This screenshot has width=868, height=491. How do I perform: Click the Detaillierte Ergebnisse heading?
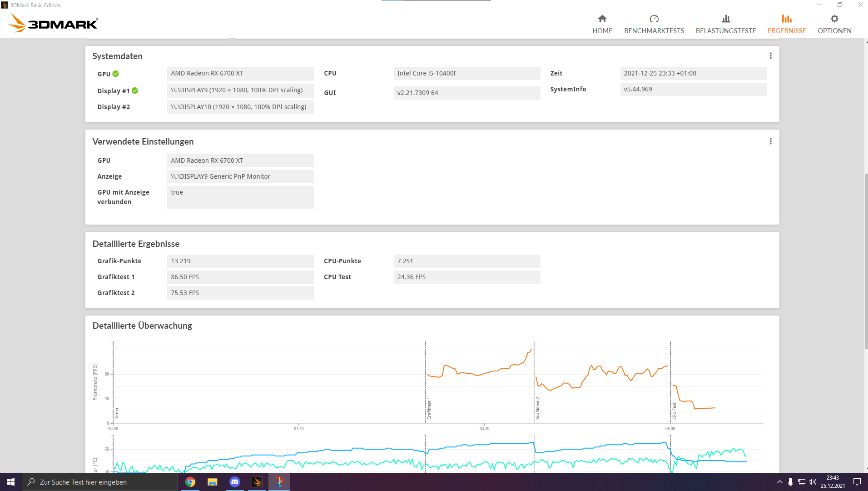click(x=136, y=244)
